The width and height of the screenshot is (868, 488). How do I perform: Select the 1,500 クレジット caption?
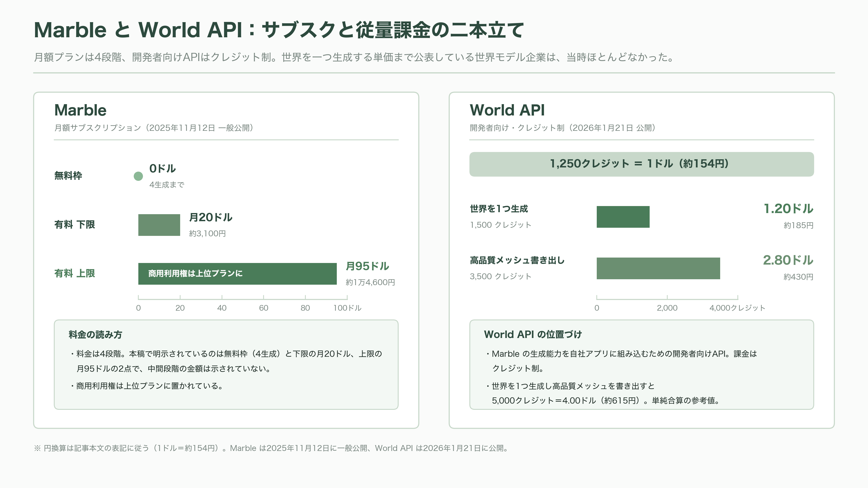point(500,225)
